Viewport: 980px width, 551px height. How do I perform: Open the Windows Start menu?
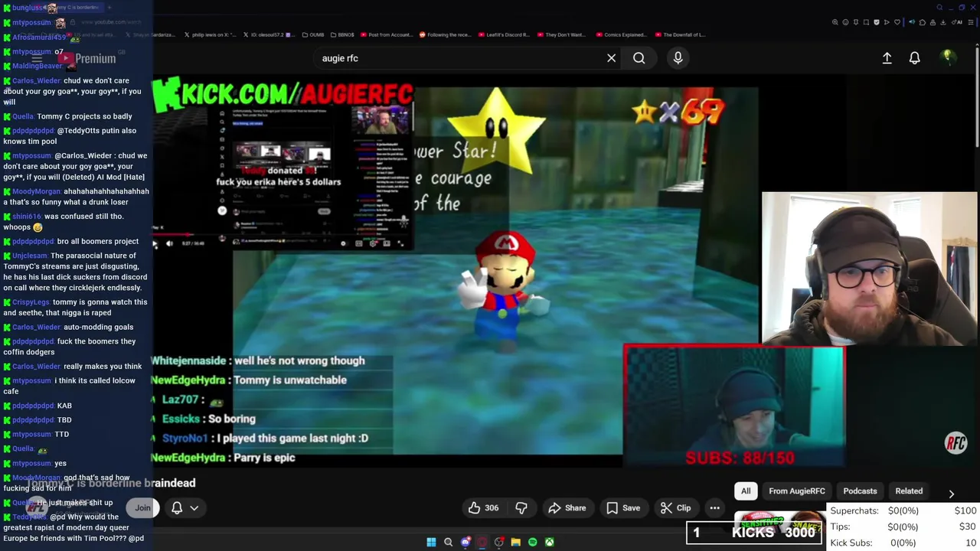click(431, 542)
